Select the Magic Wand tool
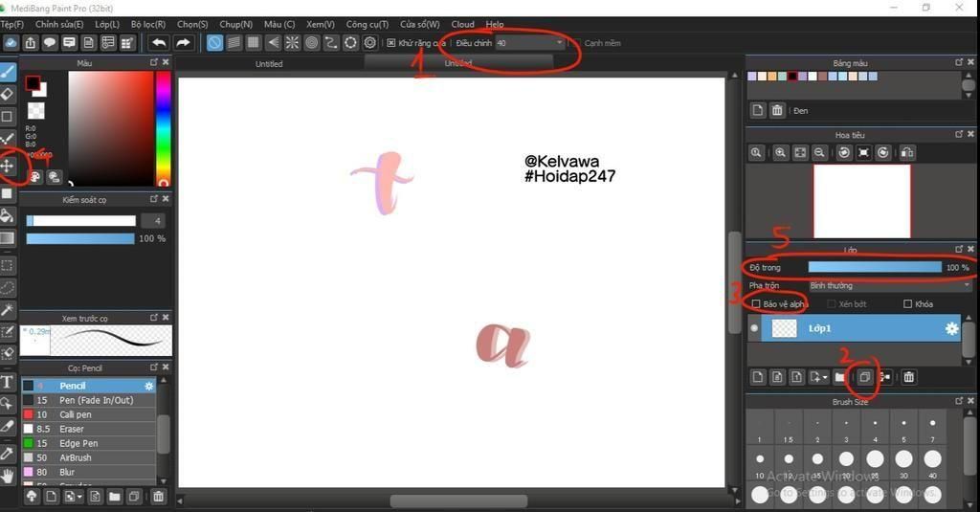 (x=8, y=309)
